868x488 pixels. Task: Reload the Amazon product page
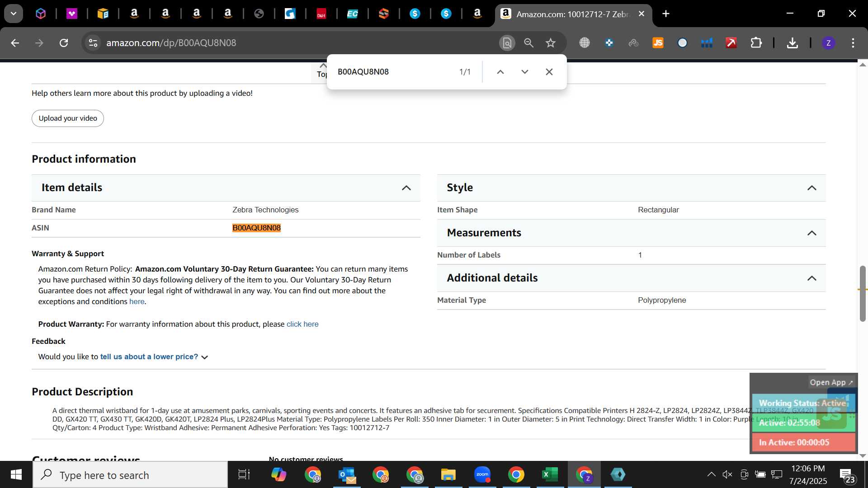click(x=64, y=43)
